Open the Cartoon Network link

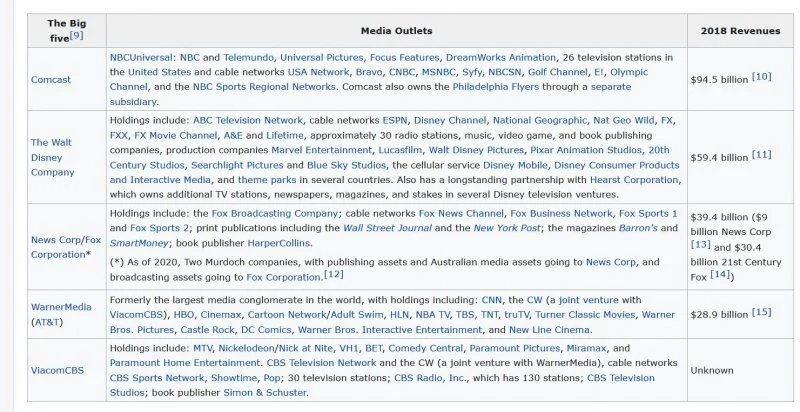[x=287, y=315]
